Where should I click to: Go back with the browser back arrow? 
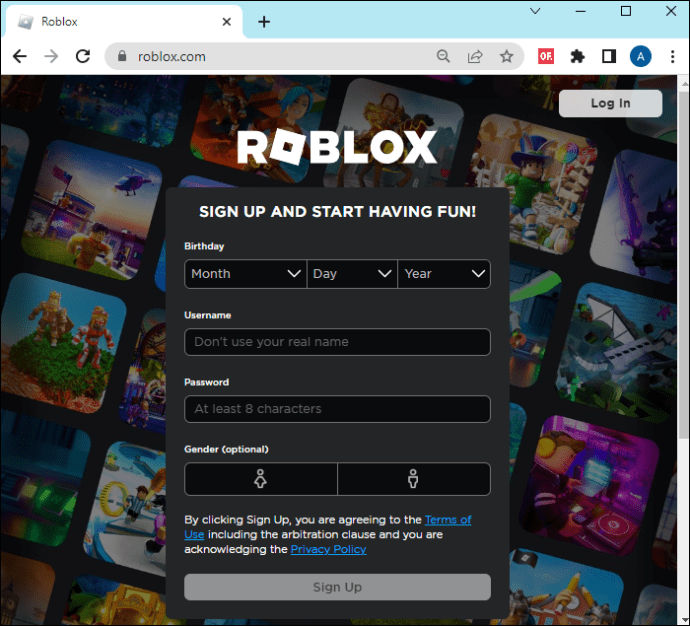pos(20,56)
